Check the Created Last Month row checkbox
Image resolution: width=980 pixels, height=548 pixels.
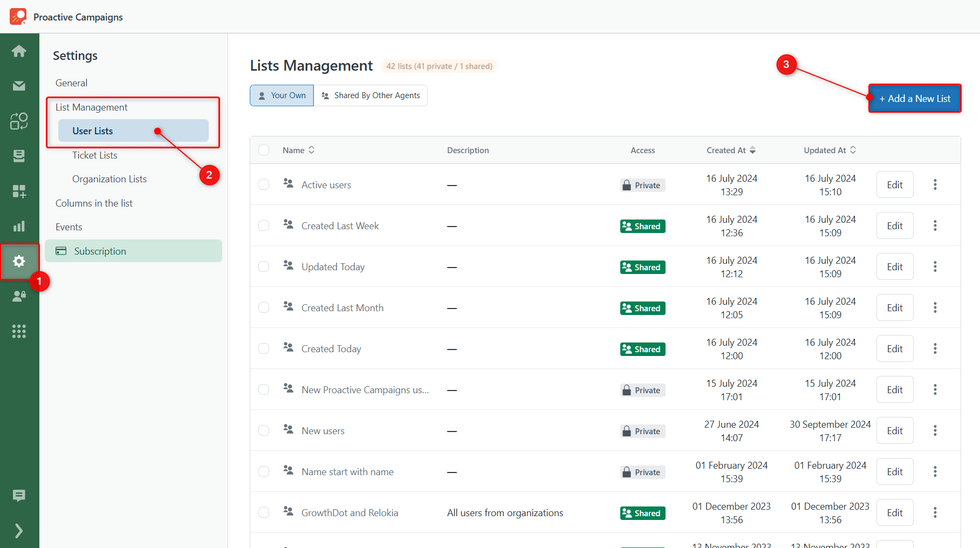coord(264,307)
